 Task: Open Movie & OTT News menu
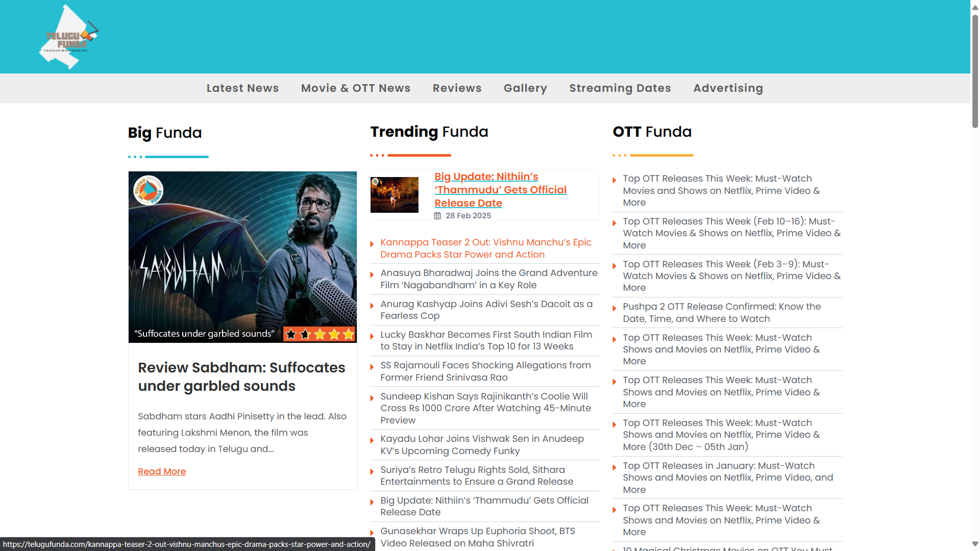click(x=356, y=88)
